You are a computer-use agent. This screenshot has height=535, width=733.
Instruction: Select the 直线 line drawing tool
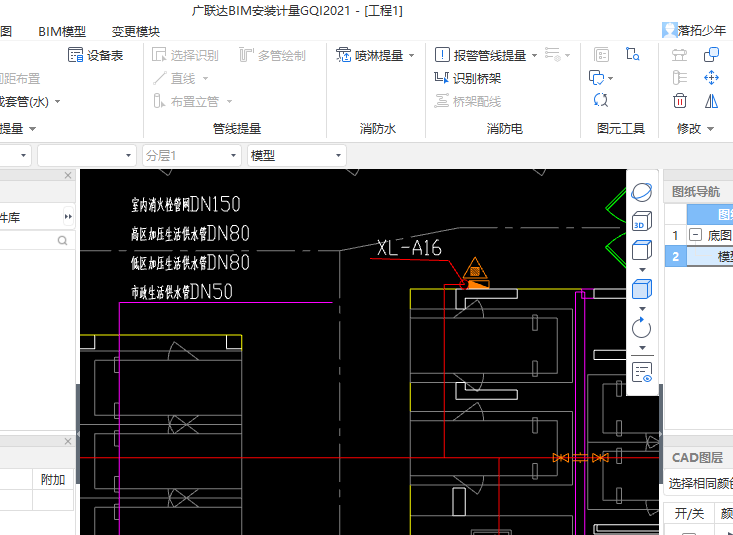[x=174, y=78]
